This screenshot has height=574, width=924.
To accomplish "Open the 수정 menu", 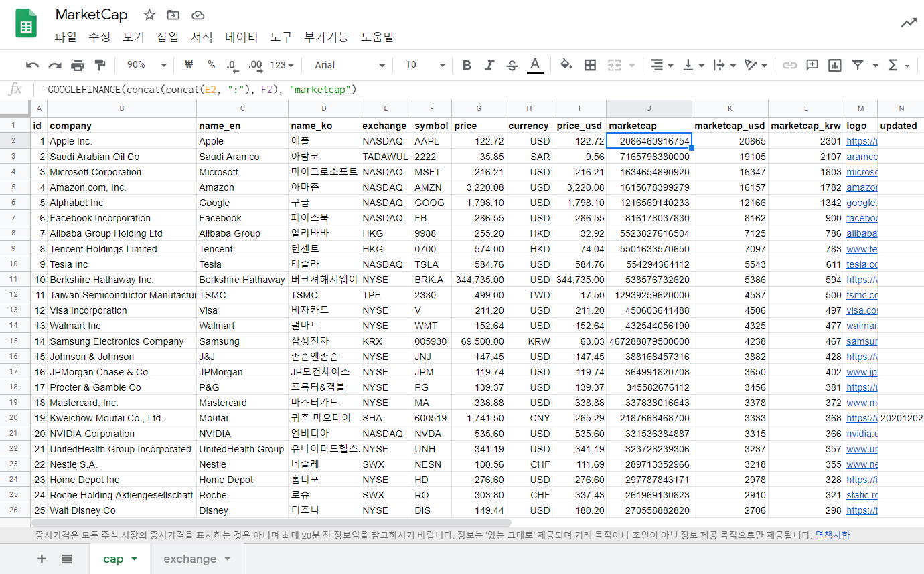I will (x=100, y=37).
